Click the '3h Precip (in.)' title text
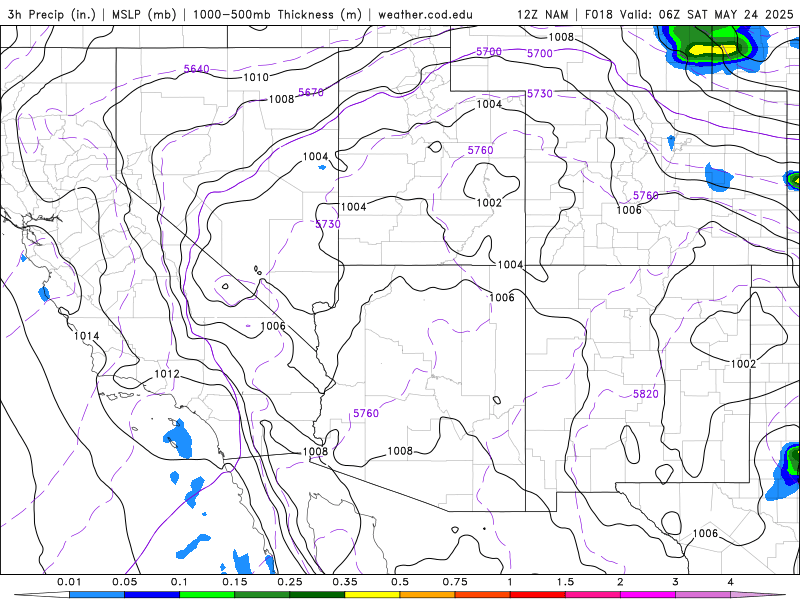This screenshot has height=600, width=800. (x=52, y=14)
